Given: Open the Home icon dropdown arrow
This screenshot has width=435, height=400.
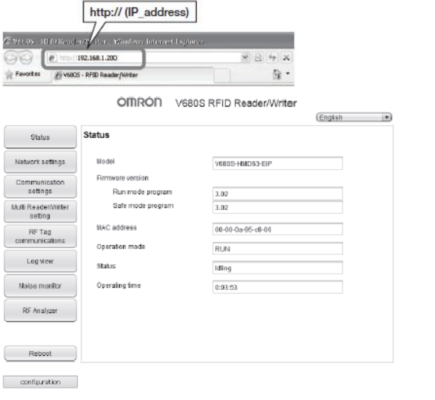Looking at the screenshot, I should (x=288, y=74).
